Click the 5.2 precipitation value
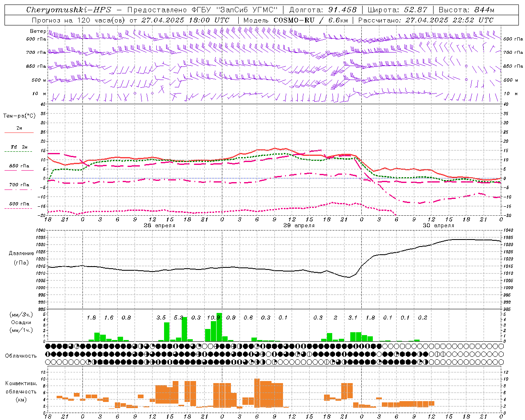Viewport: 525px width, 420px height. pyautogui.click(x=178, y=317)
